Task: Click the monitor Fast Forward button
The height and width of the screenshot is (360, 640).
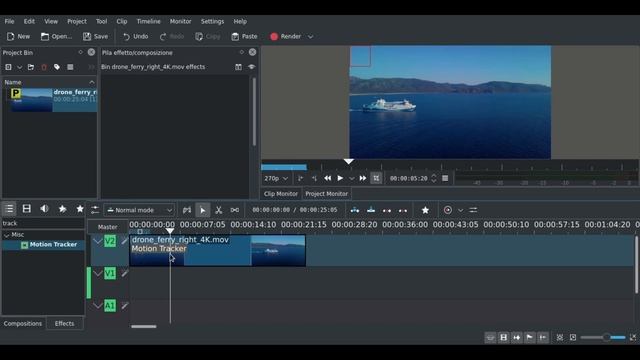Action: [x=363, y=178]
